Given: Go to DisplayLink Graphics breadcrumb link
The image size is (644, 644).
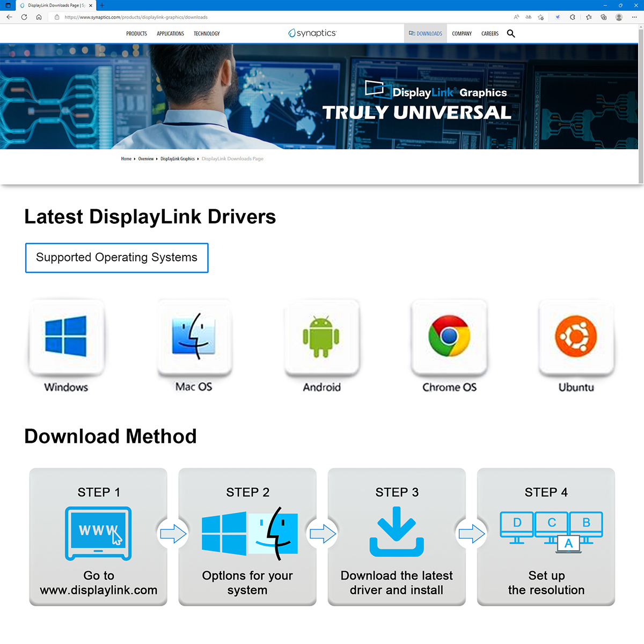Looking at the screenshot, I should tap(178, 159).
